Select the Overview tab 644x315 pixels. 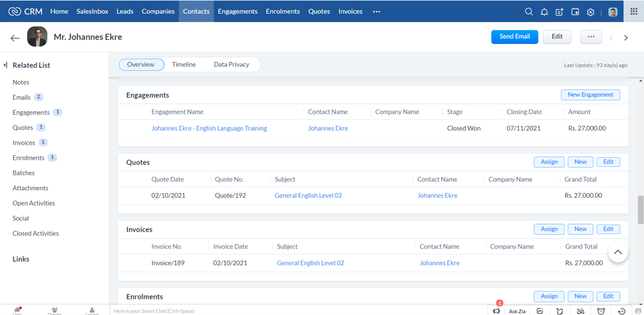pyautogui.click(x=141, y=64)
